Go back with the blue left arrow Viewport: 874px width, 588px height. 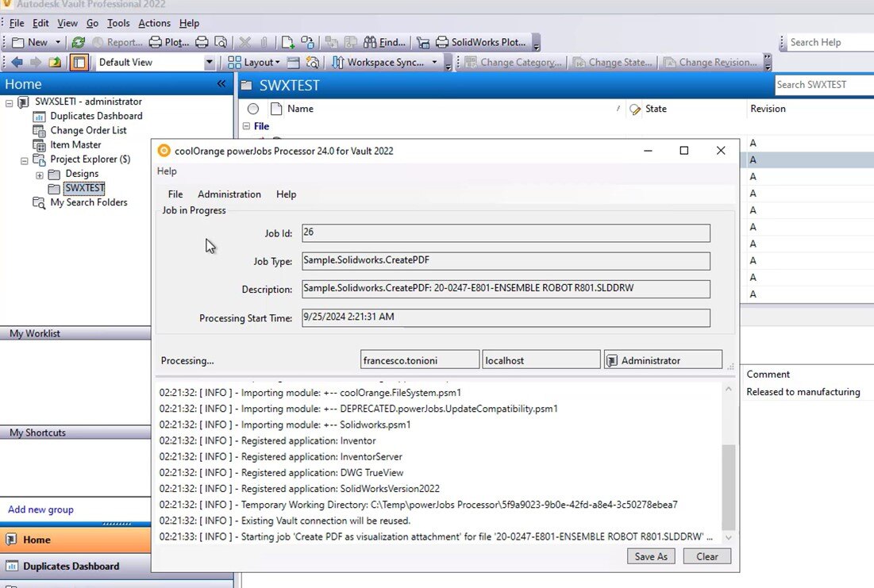click(x=17, y=63)
